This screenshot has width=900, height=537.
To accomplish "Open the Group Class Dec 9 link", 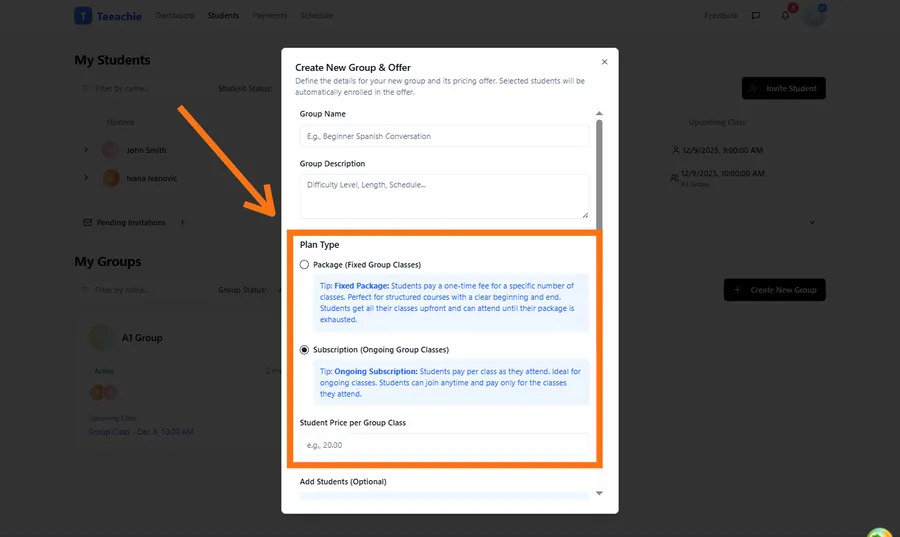I will pyautogui.click(x=141, y=432).
